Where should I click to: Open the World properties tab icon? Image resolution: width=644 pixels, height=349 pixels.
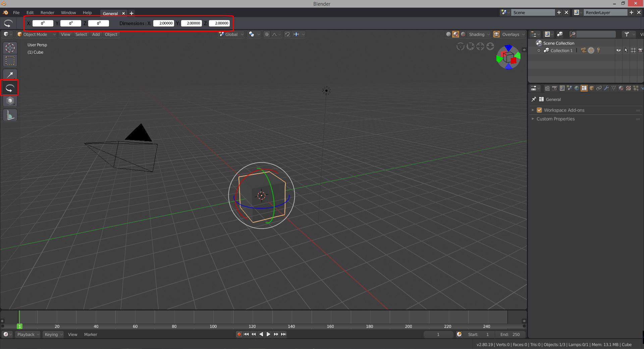click(x=577, y=88)
